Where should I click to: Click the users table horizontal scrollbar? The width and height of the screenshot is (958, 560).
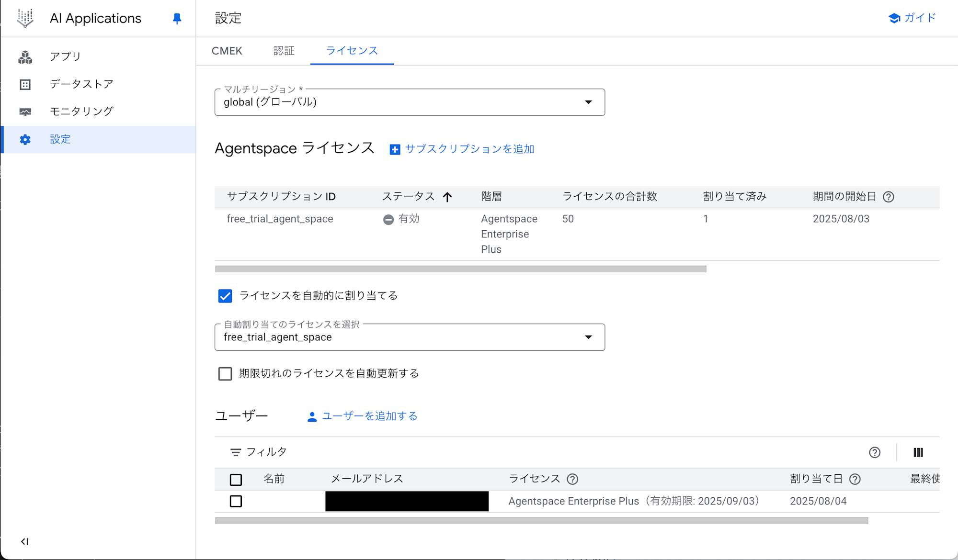(542, 521)
